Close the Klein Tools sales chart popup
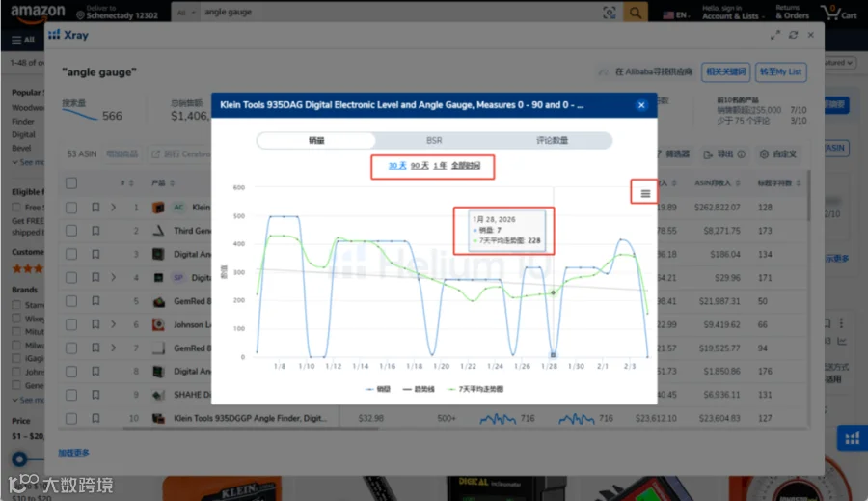The width and height of the screenshot is (868, 501). pyautogui.click(x=641, y=105)
